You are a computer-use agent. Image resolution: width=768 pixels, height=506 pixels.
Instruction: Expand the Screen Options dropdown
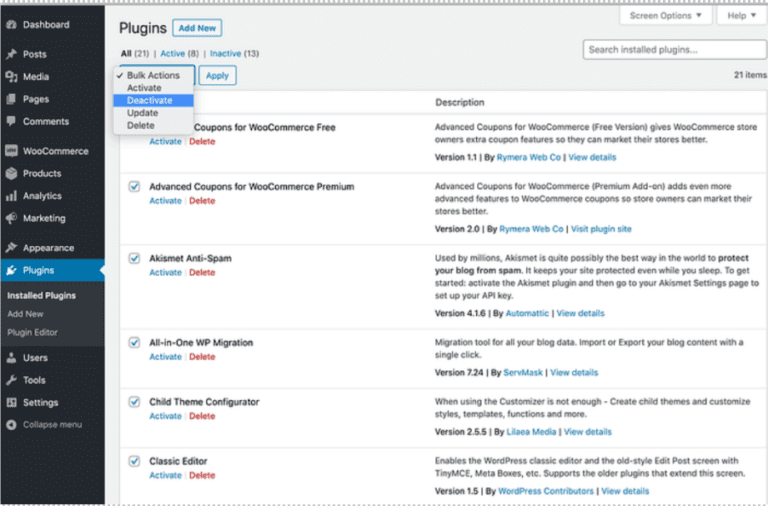(x=666, y=16)
